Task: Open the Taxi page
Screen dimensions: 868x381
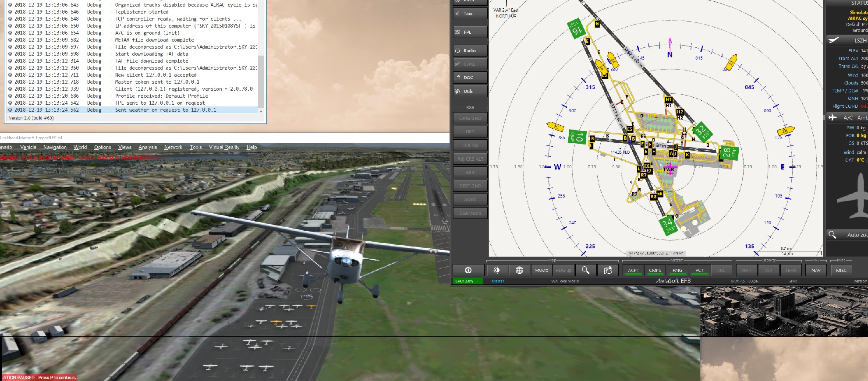Action: point(470,14)
